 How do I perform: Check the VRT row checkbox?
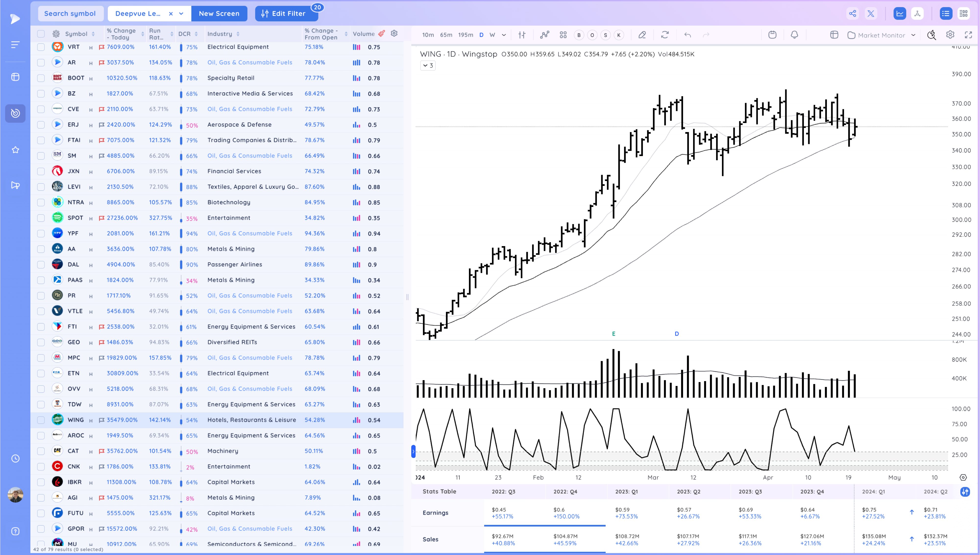[41, 47]
